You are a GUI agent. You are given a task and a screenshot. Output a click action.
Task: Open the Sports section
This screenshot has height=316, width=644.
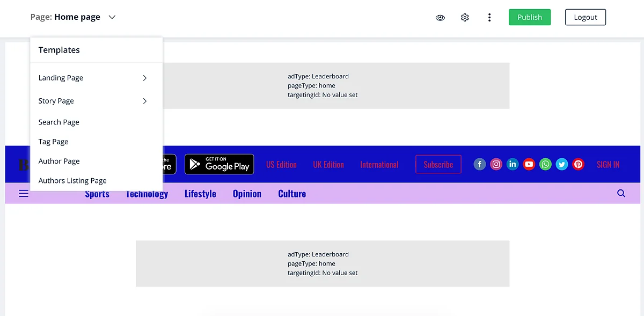point(97,194)
